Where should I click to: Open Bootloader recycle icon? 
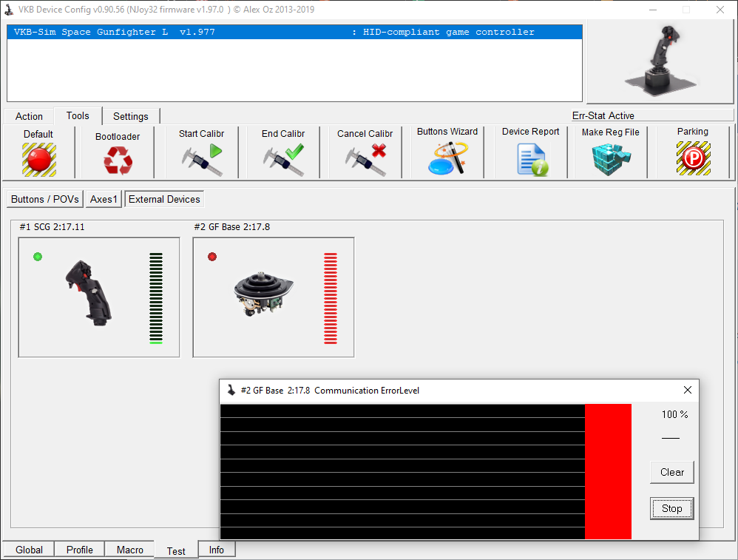click(118, 160)
